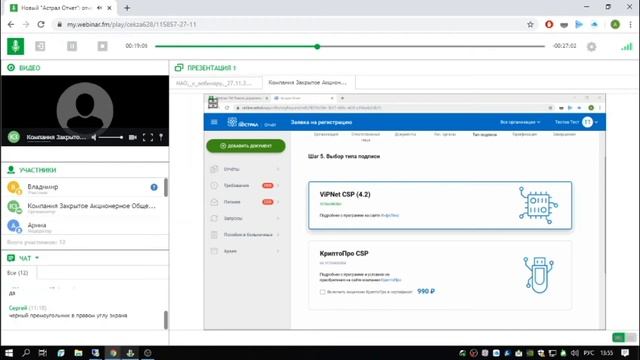Click the green signal strength bars icon
The image size is (640, 360).
point(626,47)
